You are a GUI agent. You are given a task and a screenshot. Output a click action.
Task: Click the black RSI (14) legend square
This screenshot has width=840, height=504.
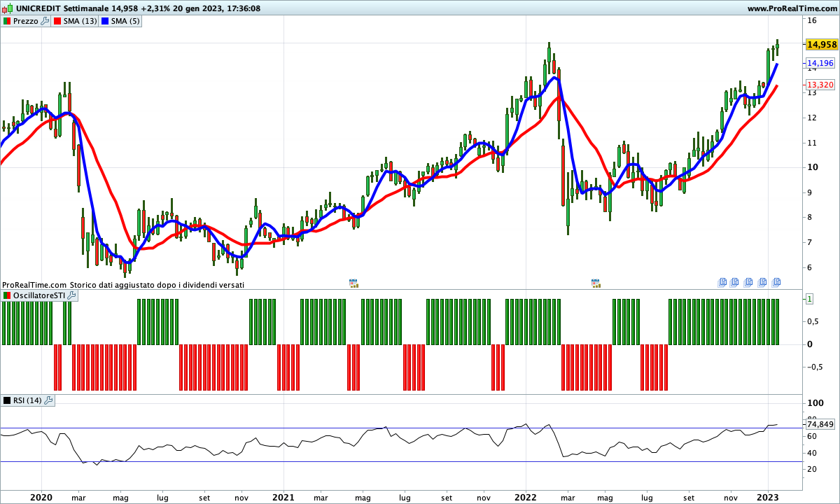tap(6, 400)
